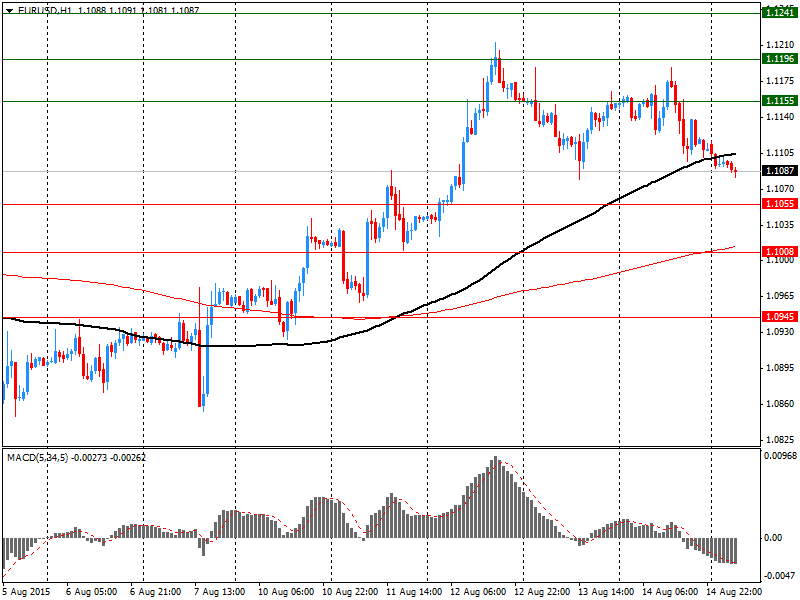Click the 1.0930 price scale value
800x600 pixels.
[781, 332]
